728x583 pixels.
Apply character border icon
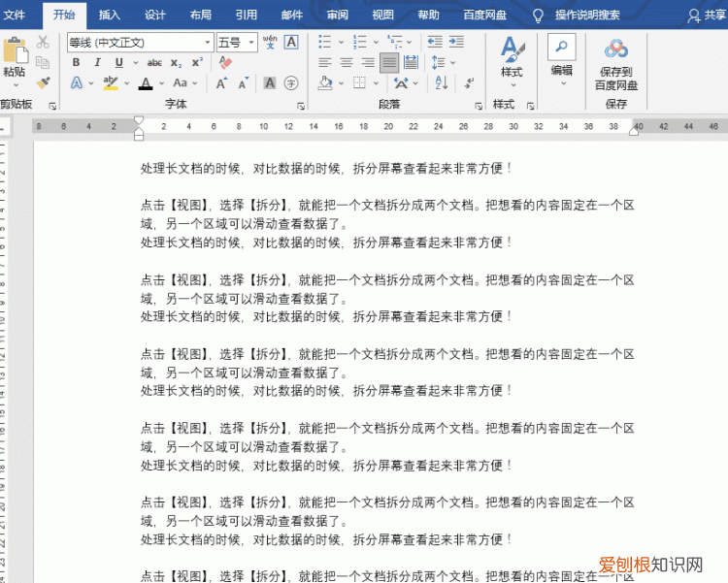[291, 42]
